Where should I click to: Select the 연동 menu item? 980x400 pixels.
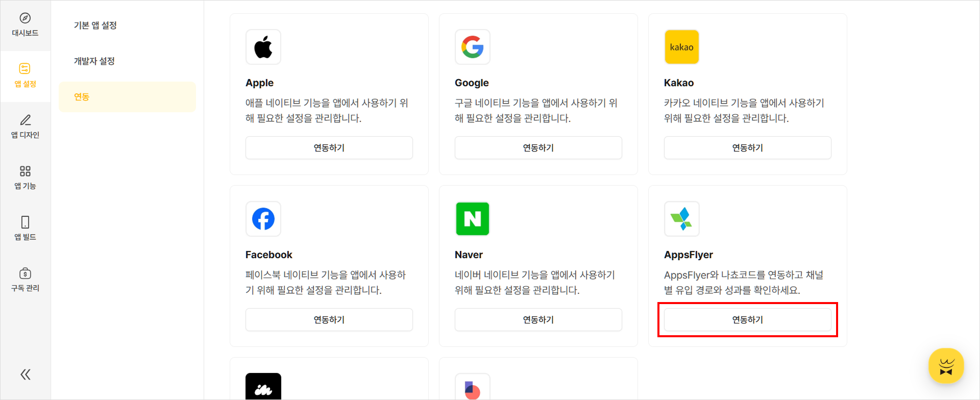(128, 97)
